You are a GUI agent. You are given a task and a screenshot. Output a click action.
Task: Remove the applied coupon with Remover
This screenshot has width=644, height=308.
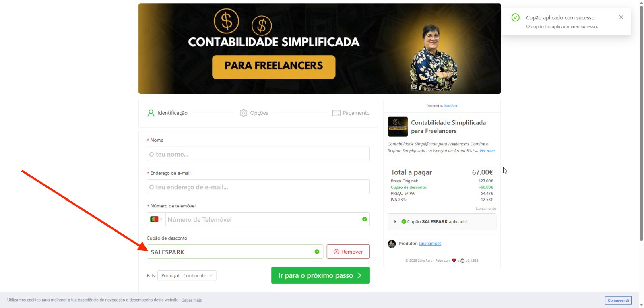coord(348,252)
